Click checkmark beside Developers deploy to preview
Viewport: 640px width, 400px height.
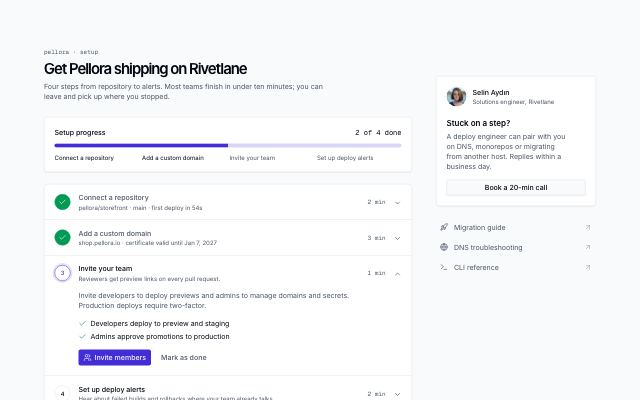coord(82,323)
